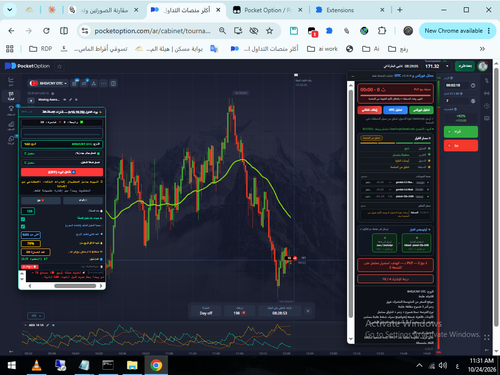Open a new Chrome tab
The height and width of the screenshot is (375, 500).
[x=400, y=10]
